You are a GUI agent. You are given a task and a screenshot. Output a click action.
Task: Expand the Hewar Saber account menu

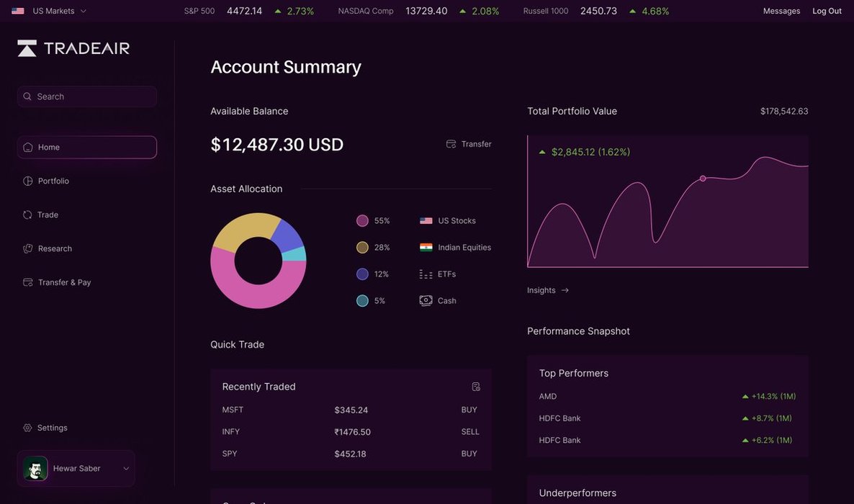[x=126, y=469]
